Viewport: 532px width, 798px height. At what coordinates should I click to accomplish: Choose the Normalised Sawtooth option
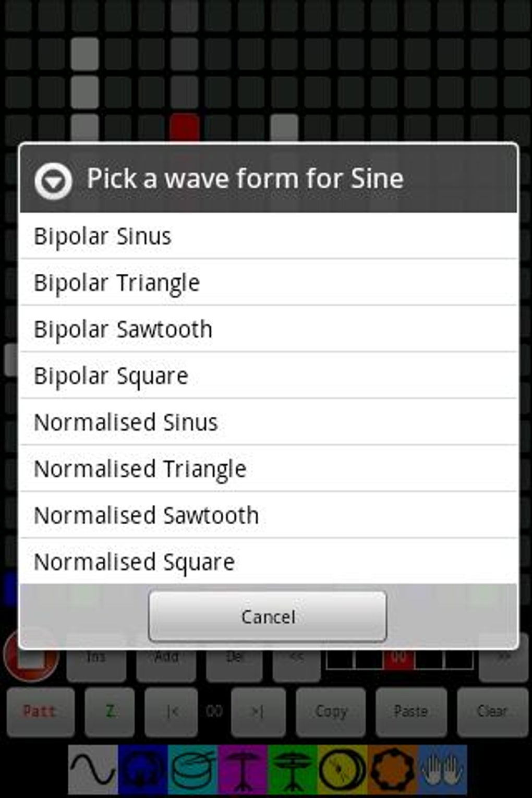[x=268, y=515]
